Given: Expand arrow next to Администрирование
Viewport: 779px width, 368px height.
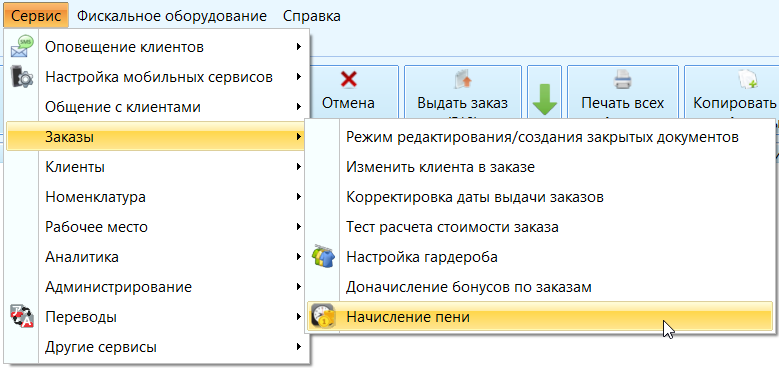Looking at the screenshot, I should point(299,287).
